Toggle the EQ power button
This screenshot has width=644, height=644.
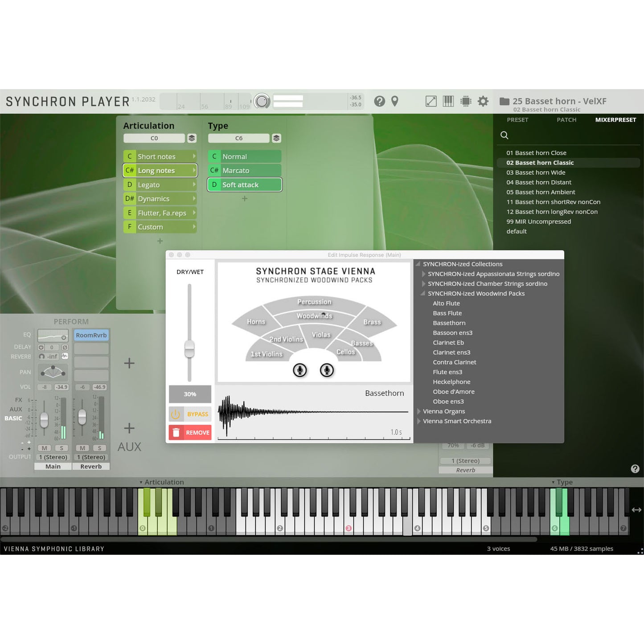[64, 337]
